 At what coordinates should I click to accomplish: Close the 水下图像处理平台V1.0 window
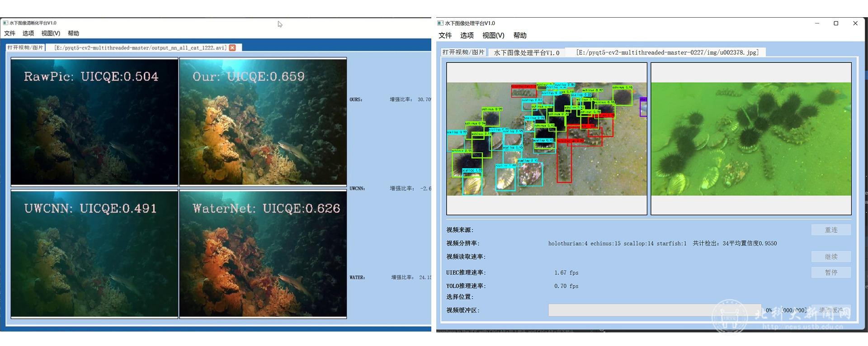855,24
